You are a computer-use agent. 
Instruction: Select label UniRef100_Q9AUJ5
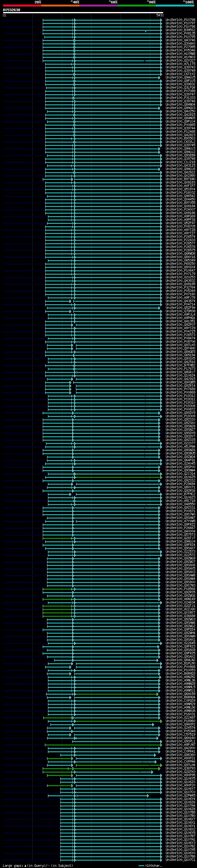pos(180,78)
